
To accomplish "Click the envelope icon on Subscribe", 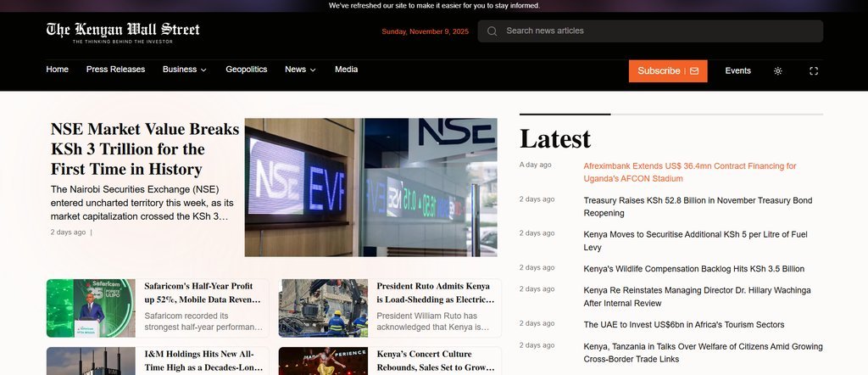I will (x=694, y=71).
